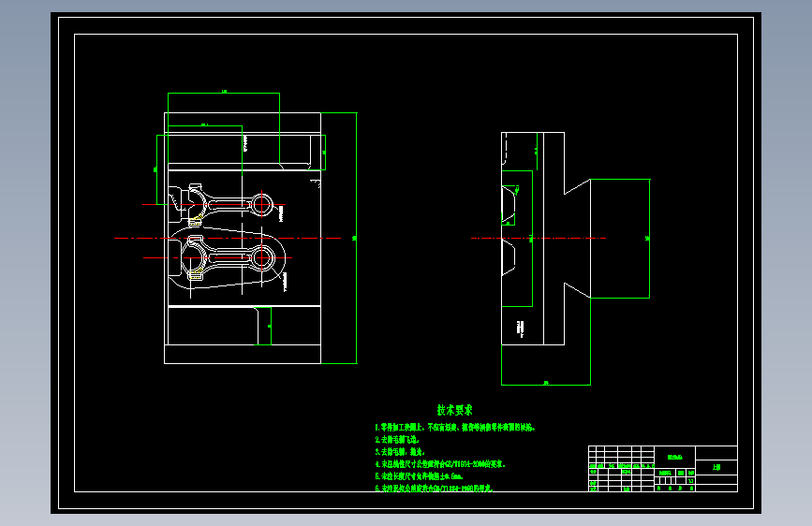Select the tall vertical green dimension right of front view
Screen dimensions: 812x526
coord(356,238)
